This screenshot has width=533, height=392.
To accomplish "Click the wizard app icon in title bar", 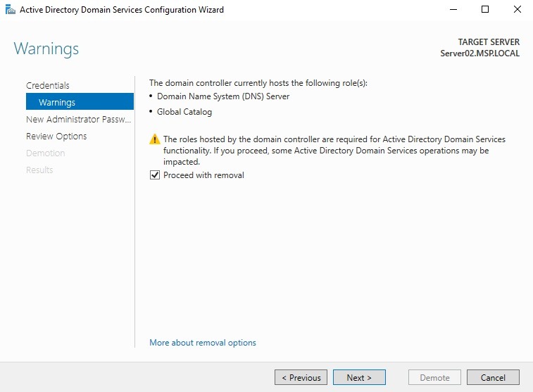I will pyautogui.click(x=9, y=10).
